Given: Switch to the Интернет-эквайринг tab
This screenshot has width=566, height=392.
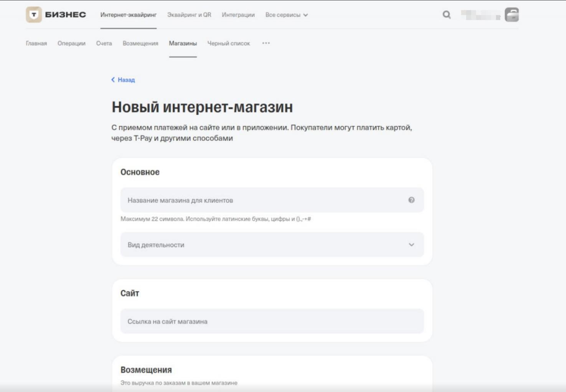Looking at the screenshot, I should (x=129, y=15).
